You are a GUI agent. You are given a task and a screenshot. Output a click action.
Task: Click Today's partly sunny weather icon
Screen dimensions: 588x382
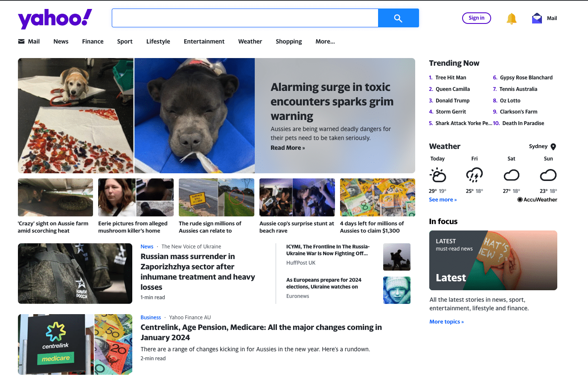coord(437,175)
